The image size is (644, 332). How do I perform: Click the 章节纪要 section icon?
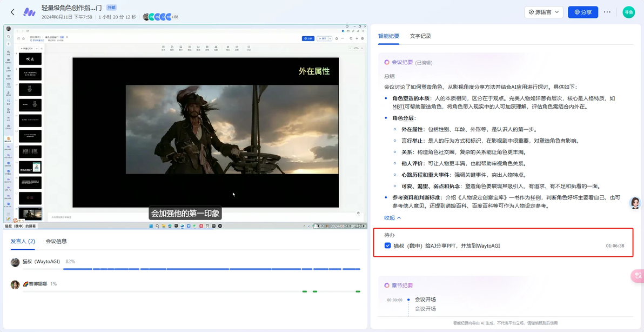pyautogui.click(x=386, y=285)
